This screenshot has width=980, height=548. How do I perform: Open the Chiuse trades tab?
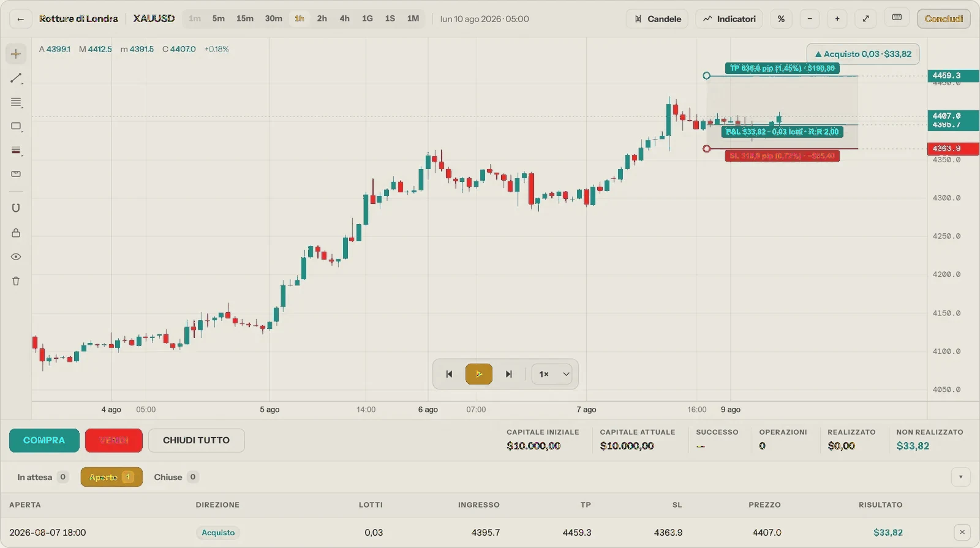point(176,477)
